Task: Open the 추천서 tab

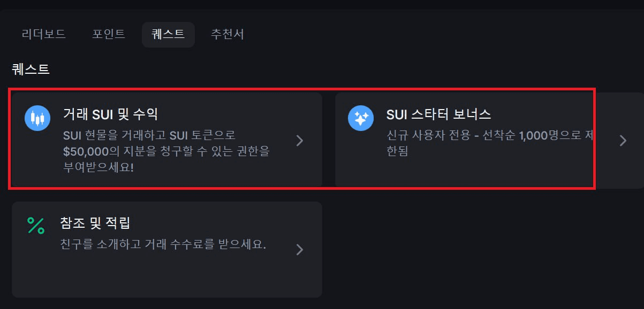Action: [x=228, y=35]
